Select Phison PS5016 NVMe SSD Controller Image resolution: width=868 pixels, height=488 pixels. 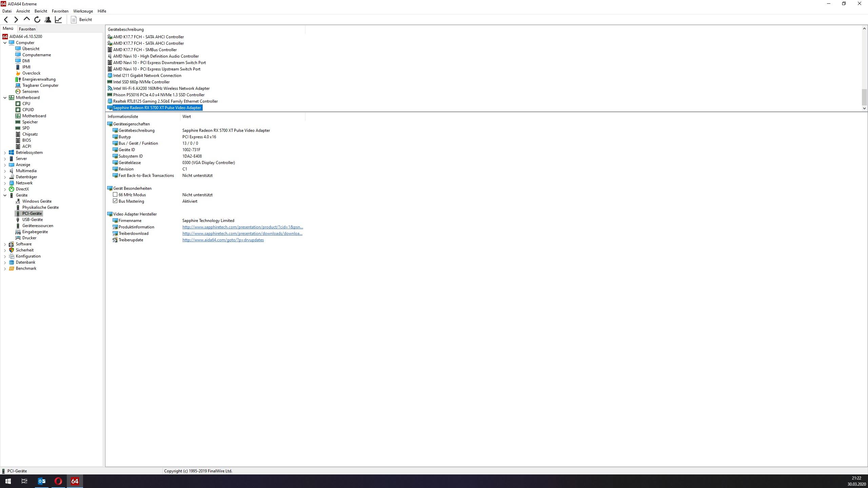[x=159, y=95]
